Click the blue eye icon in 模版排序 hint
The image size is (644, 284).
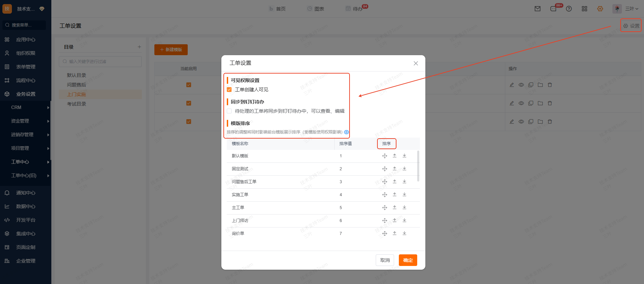346,132
